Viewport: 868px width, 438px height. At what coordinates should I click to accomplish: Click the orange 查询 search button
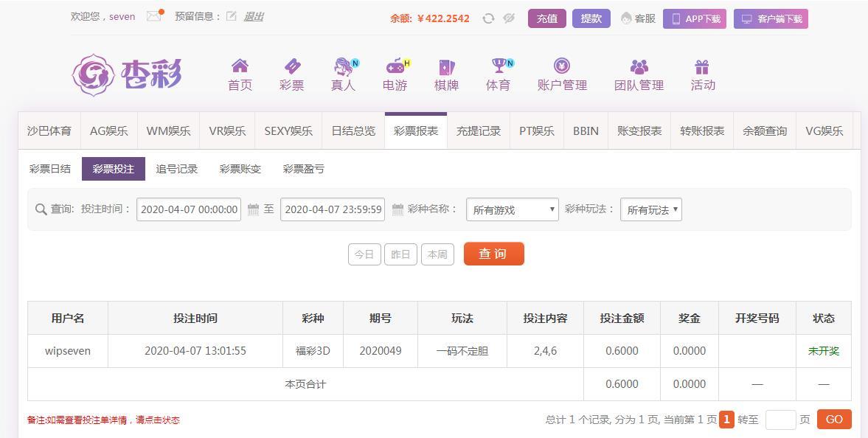pos(493,254)
